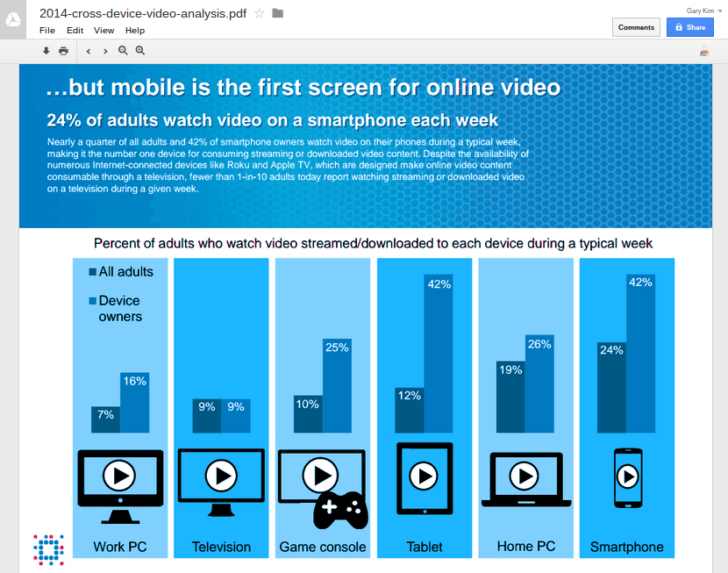Image resolution: width=728 pixels, height=573 pixels.
Task: Click the Work PC monitor play icon
Action: pos(119,475)
